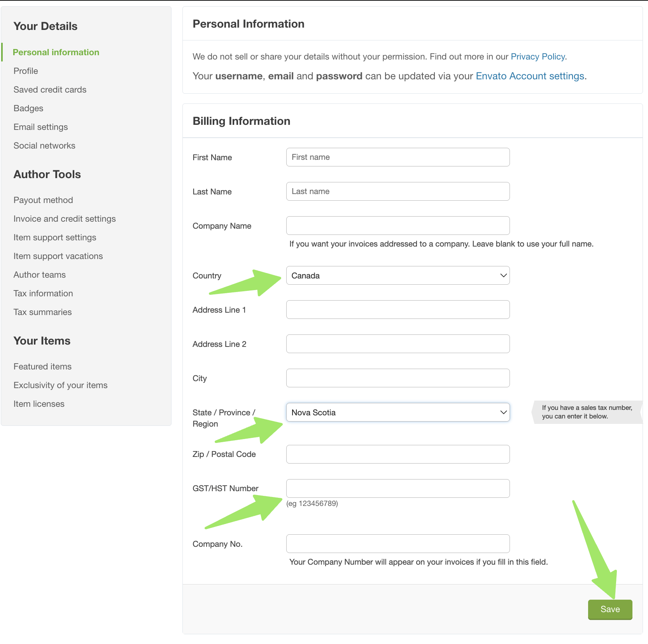
Task: Select Author teams sidebar item
Action: (x=40, y=275)
